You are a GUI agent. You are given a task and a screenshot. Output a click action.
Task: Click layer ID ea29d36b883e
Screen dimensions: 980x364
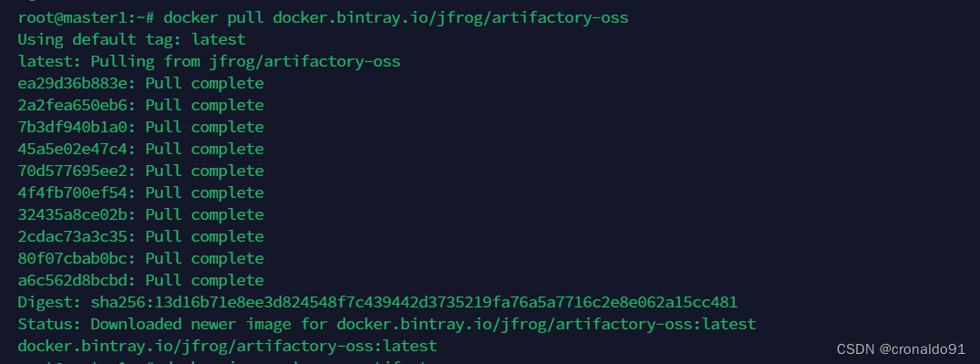77,83
